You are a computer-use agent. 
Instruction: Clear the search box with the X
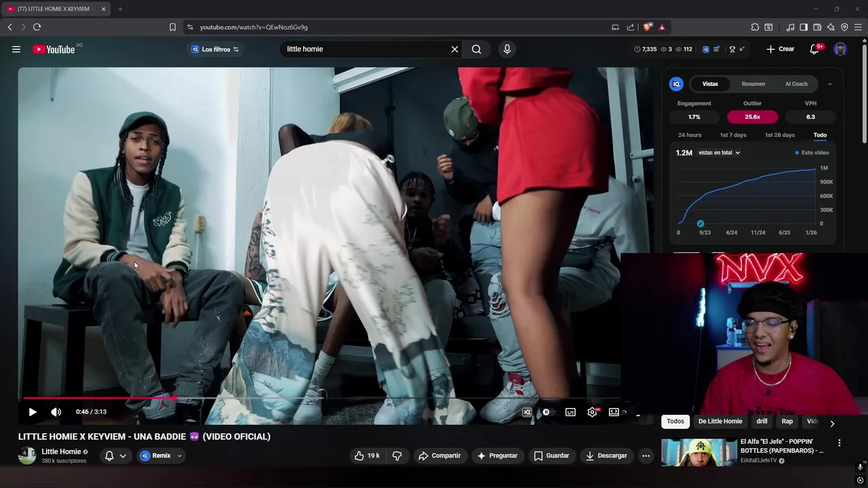point(455,49)
